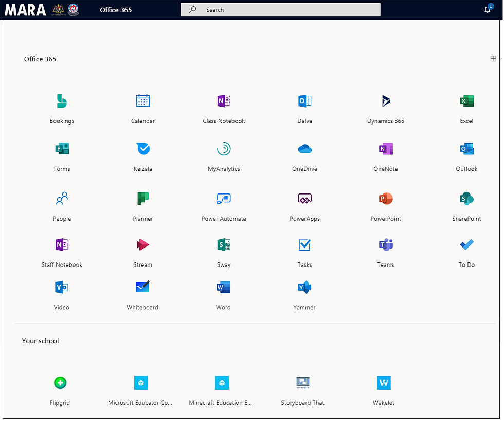Launch Microsoft Whiteboard
The image size is (504, 424).
coord(142,295)
